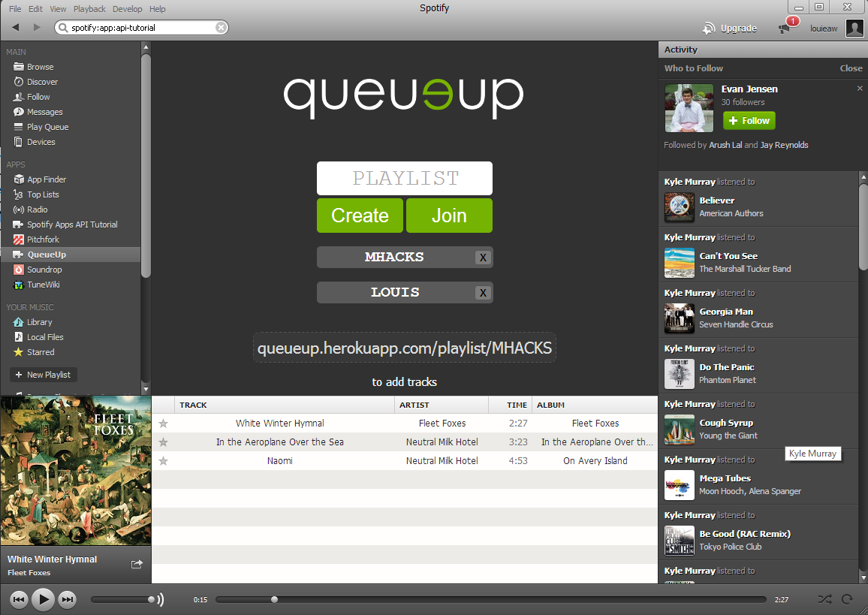
Task: Click the queueup.herokuapp.com/playlist/MHACKS link
Action: pyautogui.click(x=405, y=348)
